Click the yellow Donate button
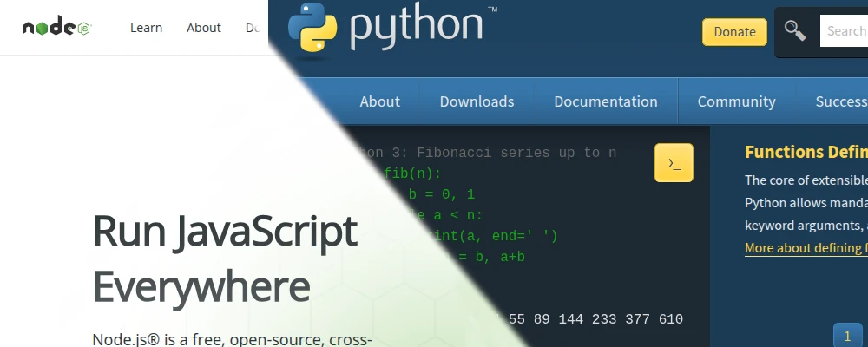Image resolution: width=868 pixels, height=347 pixels. (x=734, y=32)
